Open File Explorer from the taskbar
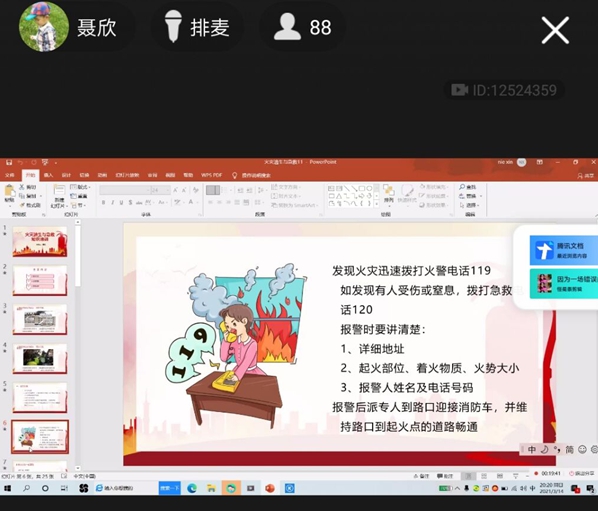 (x=211, y=488)
